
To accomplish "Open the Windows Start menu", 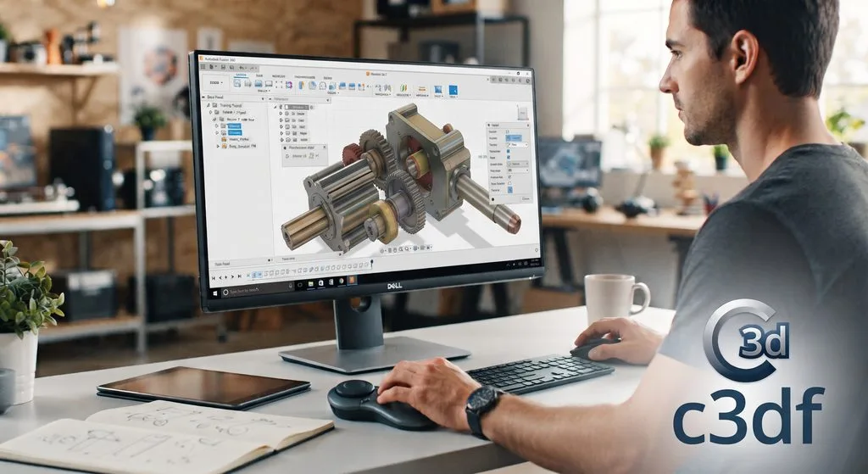I will point(214,293).
